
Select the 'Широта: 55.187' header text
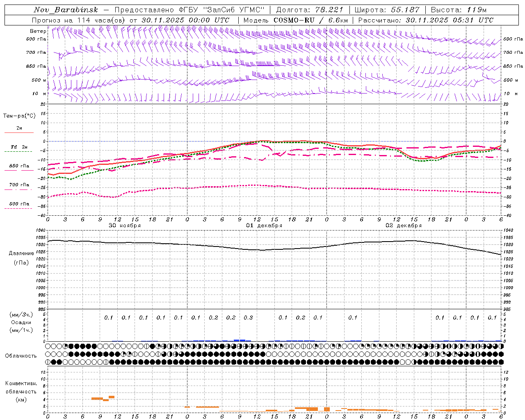tap(387, 10)
